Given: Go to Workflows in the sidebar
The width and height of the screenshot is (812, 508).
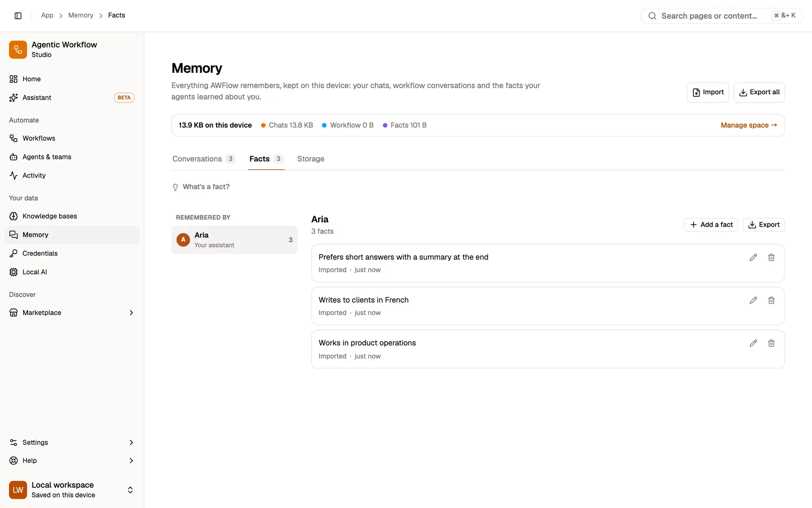Looking at the screenshot, I should pyautogui.click(x=72, y=138).
